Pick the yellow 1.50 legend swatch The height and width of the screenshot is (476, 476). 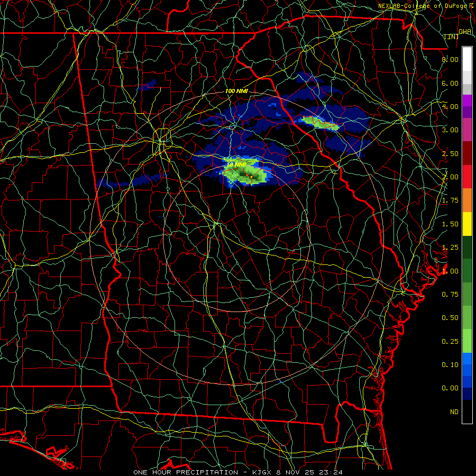click(467, 224)
